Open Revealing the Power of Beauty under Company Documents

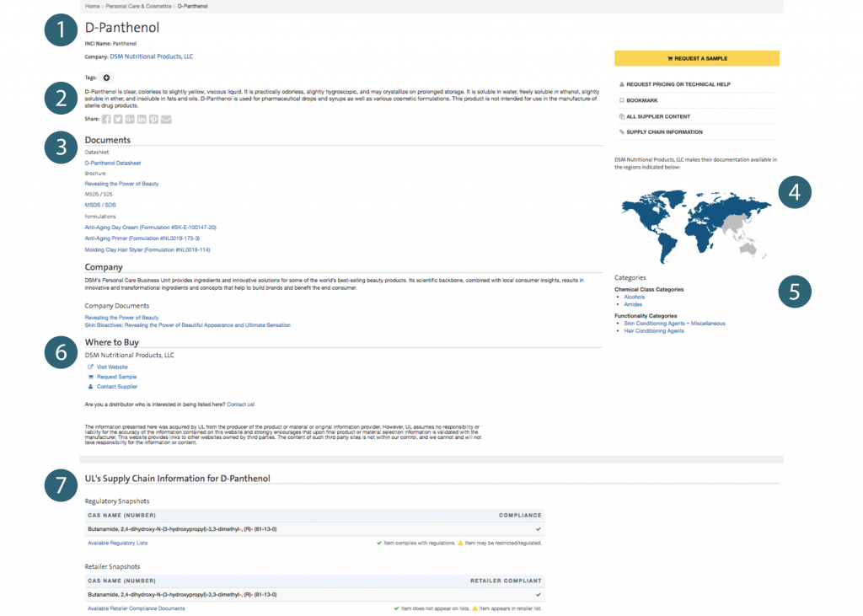click(x=121, y=318)
